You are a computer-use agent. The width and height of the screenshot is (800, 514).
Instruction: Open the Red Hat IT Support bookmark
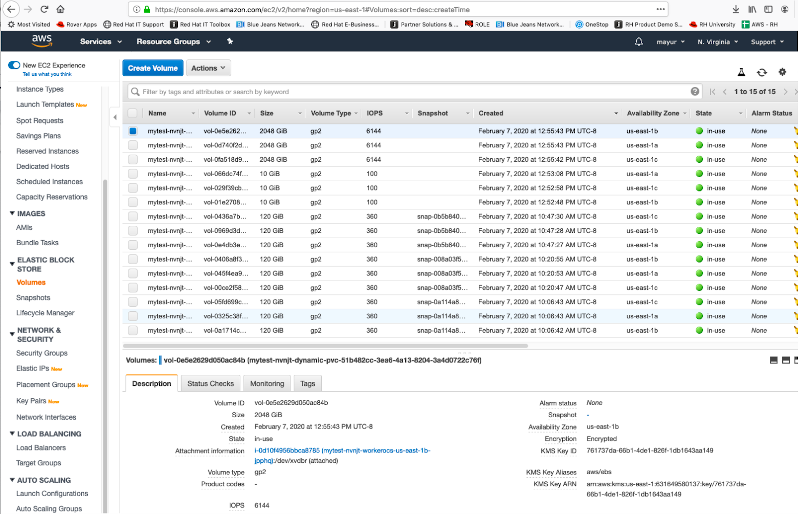tap(134, 25)
